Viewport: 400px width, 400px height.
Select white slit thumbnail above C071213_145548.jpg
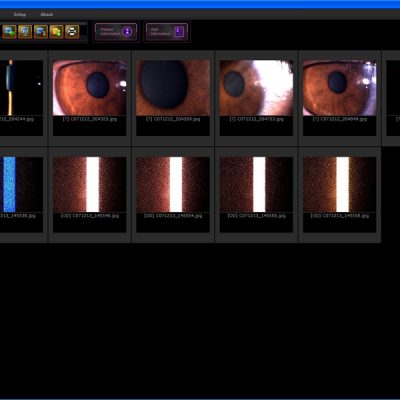click(90, 184)
